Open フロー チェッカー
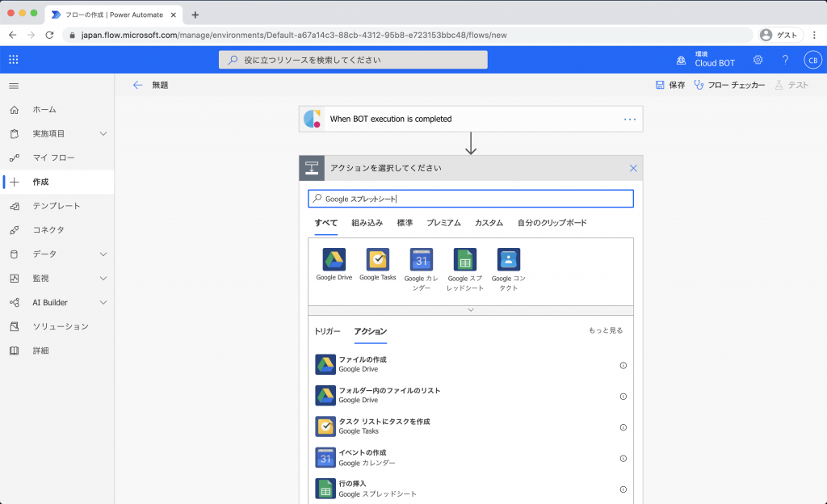 729,85
